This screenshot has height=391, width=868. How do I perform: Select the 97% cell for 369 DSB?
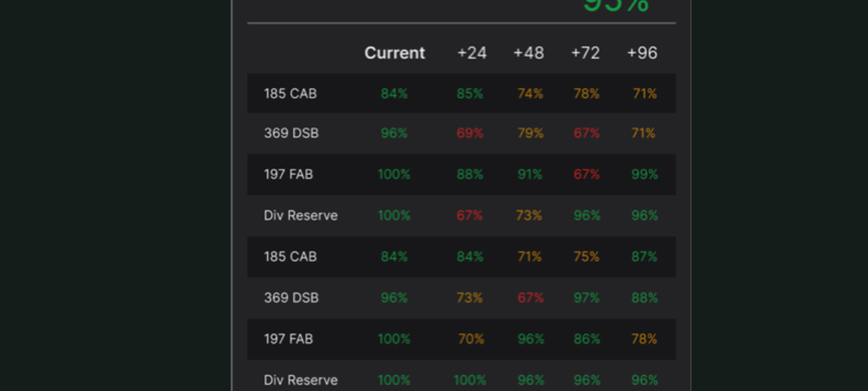(586, 298)
